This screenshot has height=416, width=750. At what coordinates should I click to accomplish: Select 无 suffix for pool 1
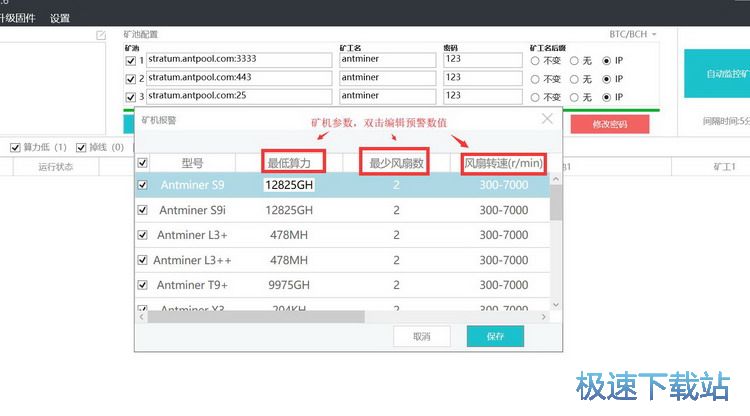tap(574, 61)
